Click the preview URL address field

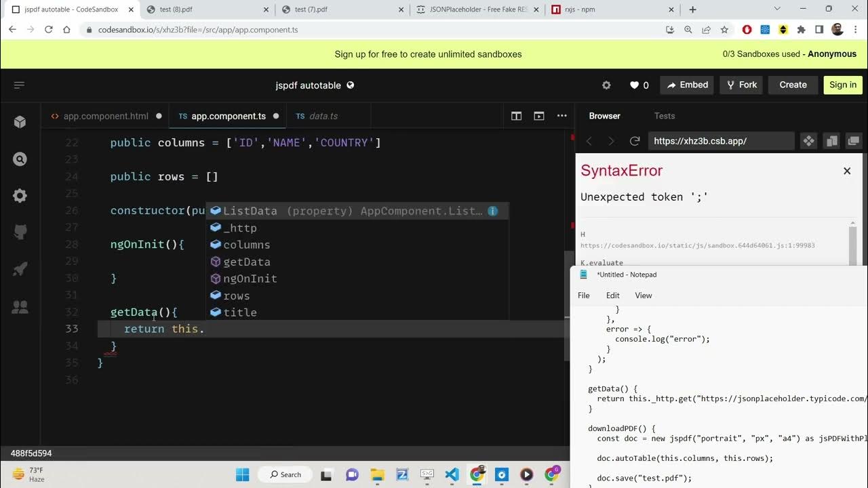(720, 141)
